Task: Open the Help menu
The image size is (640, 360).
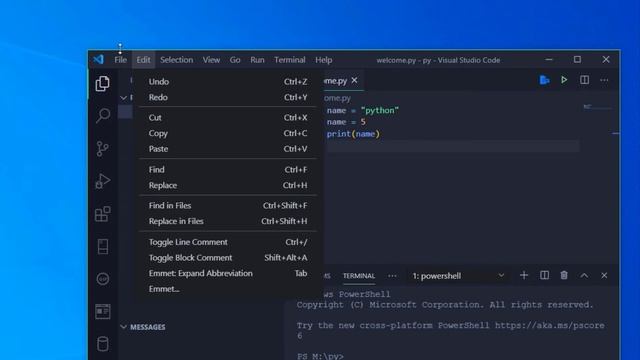Action: (x=324, y=60)
